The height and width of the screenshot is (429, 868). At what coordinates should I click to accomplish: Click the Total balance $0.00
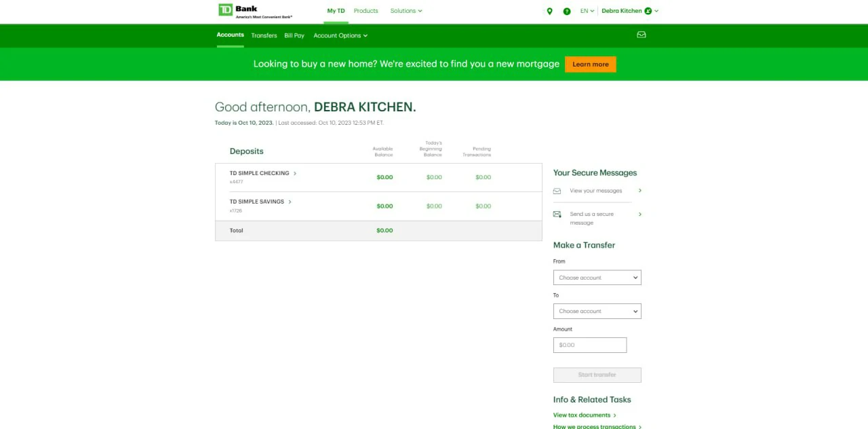(x=384, y=230)
